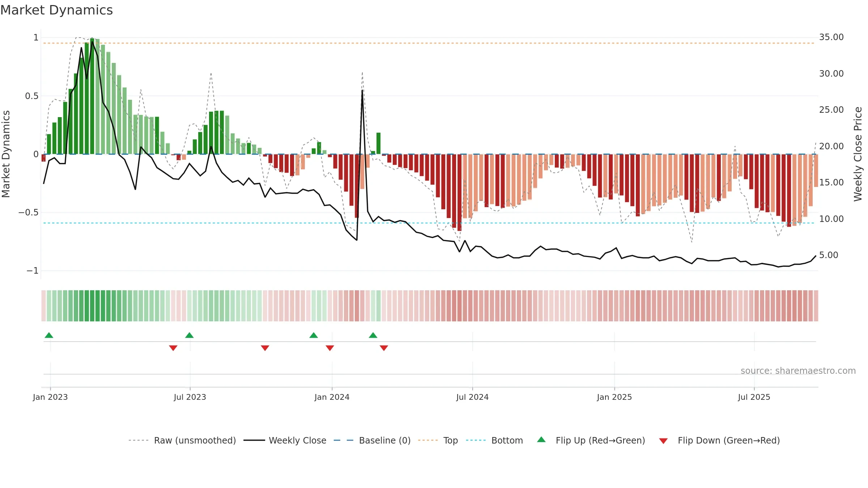Click the 5.00 price axis label

click(x=829, y=255)
